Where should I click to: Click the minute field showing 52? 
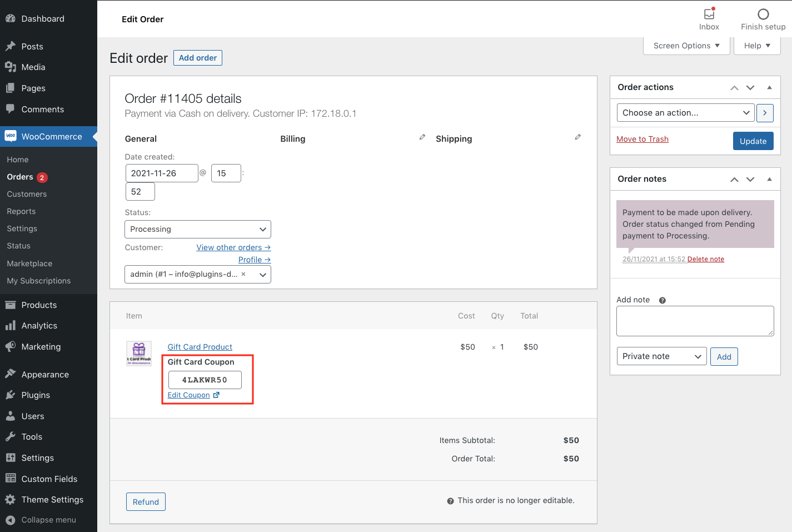tap(140, 192)
